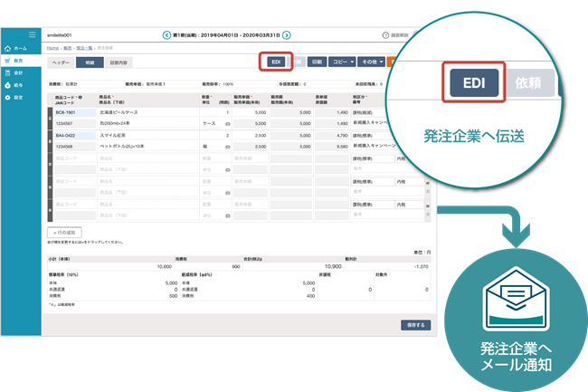
Task: Switch to the ヘッダー tab
Action: click(x=61, y=63)
